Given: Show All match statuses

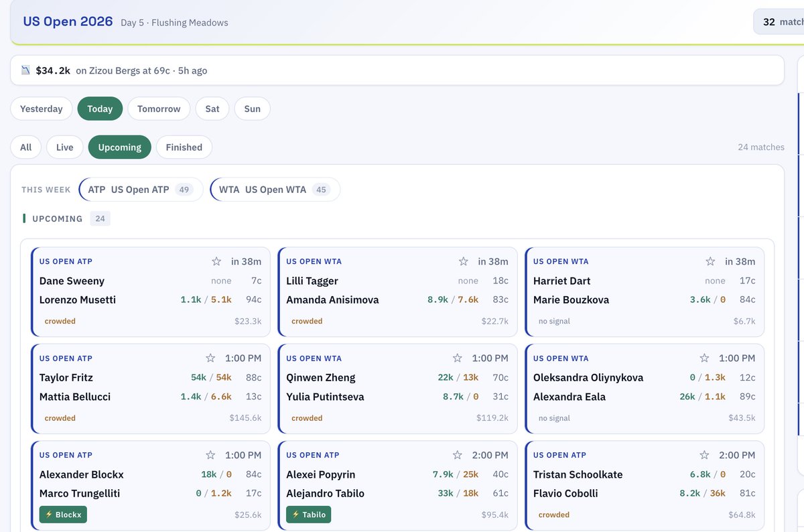Looking at the screenshot, I should point(25,147).
